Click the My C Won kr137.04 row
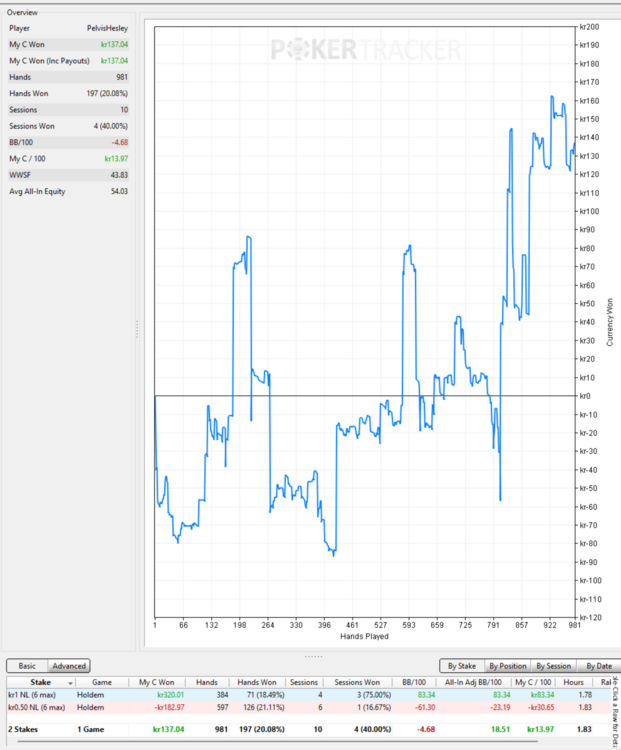Viewport: 621px width, 750px height. (x=68, y=44)
